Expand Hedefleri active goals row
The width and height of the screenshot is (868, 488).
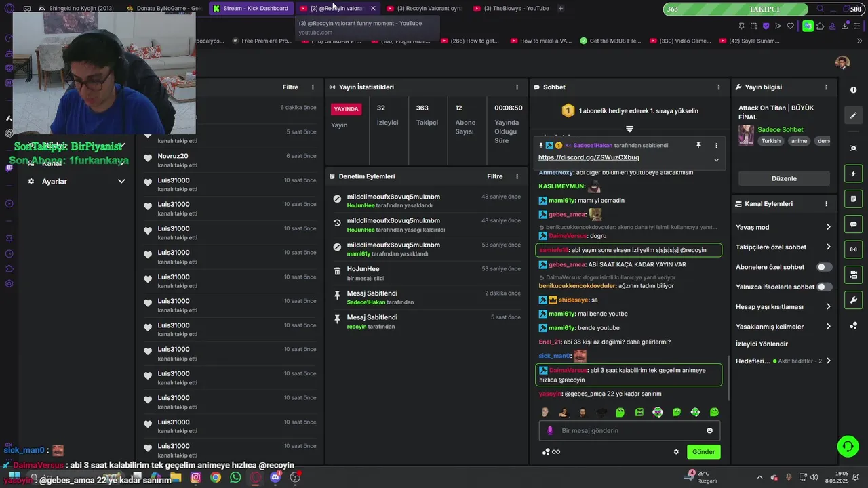828,361
